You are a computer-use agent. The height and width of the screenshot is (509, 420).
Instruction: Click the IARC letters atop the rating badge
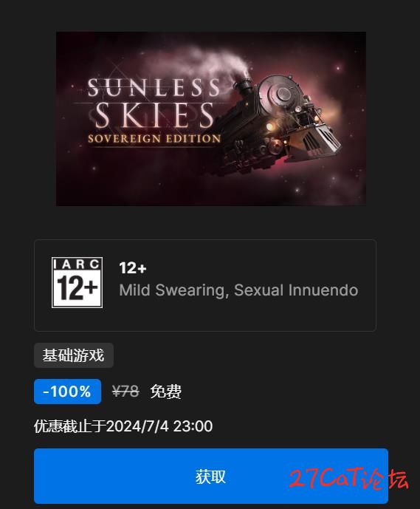(77, 264)
